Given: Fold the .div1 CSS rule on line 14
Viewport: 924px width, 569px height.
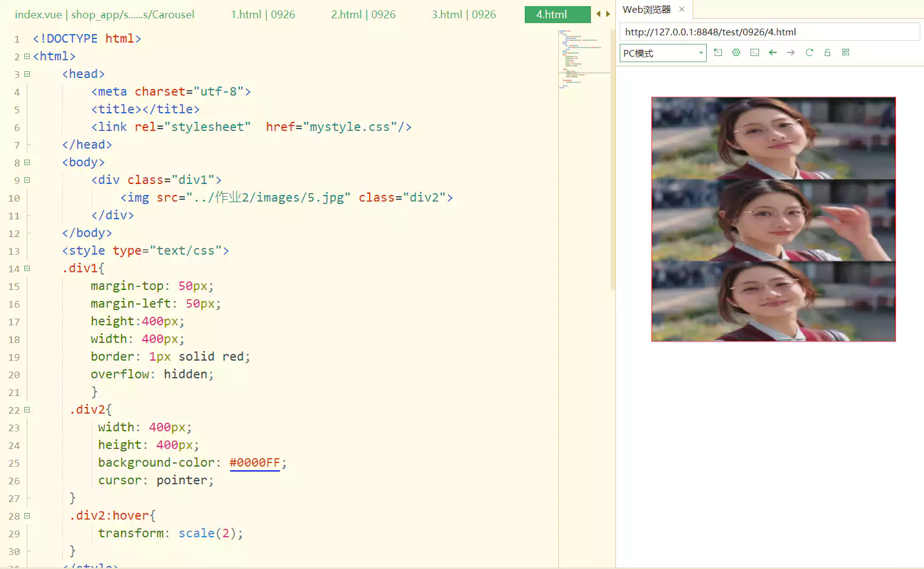Looking at the screenshot, I should pyautogui.click(x=27, y=268).
